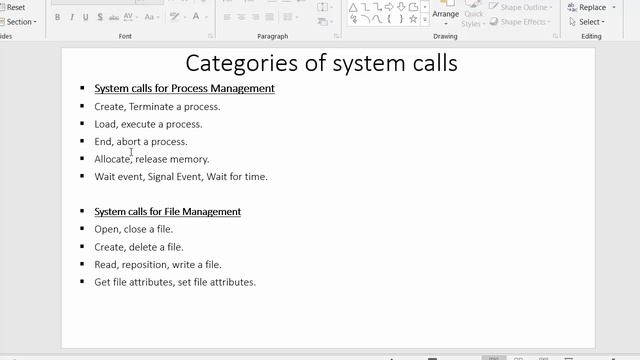Select the right arrow shape

click(389, 7)
